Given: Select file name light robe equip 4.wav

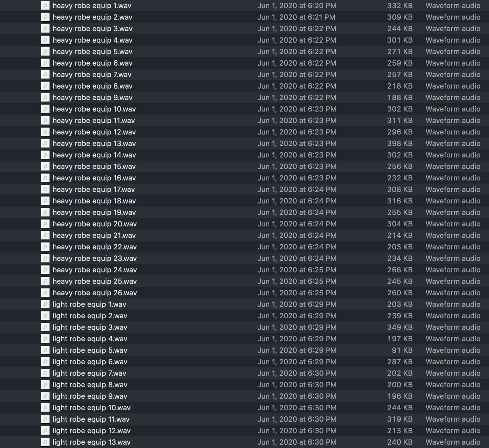Looking at the screenshot, I should (90, 339).
